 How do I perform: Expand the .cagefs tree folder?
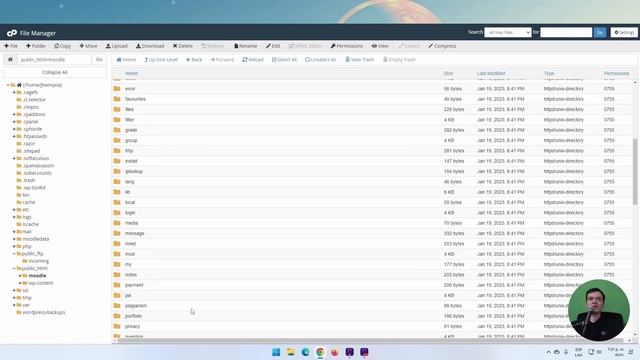(14, 93)
